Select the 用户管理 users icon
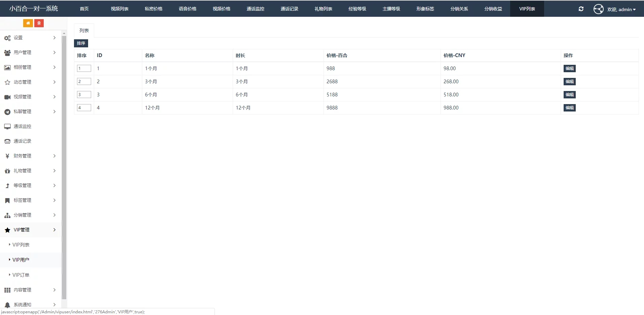Viewport: 644px width, 315px height. click(7, 52)
